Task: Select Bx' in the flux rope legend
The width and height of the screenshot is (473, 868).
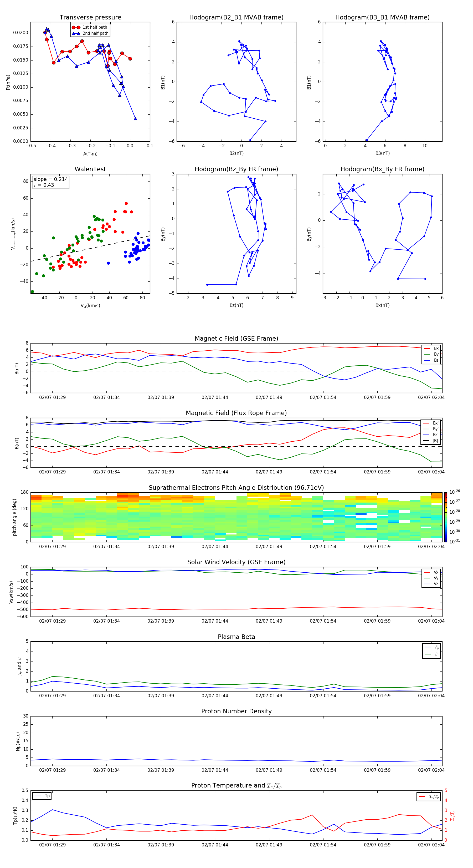Action: (x=431, y=423)
